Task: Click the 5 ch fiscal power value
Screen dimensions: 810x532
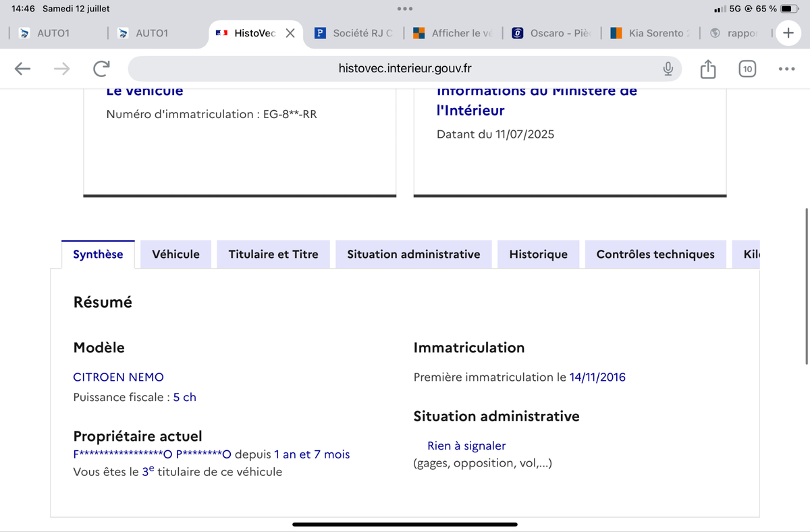Action: (184, 397)
